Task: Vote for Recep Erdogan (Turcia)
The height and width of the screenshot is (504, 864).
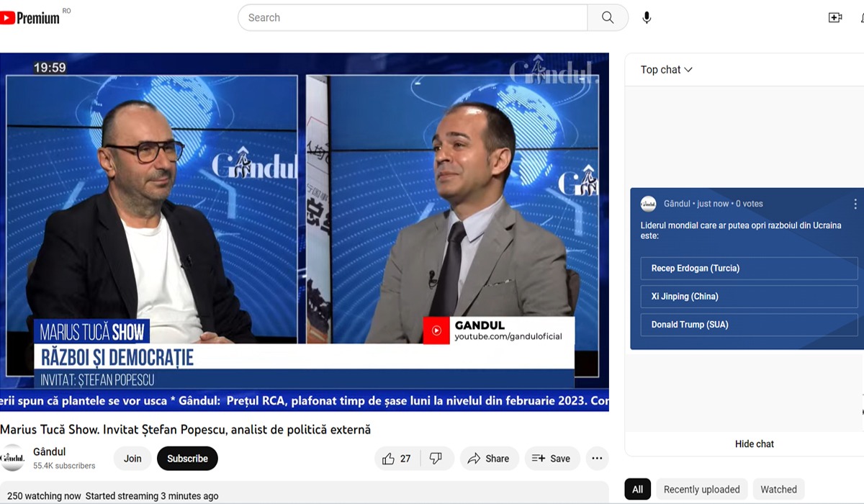Action: point(749,269)
